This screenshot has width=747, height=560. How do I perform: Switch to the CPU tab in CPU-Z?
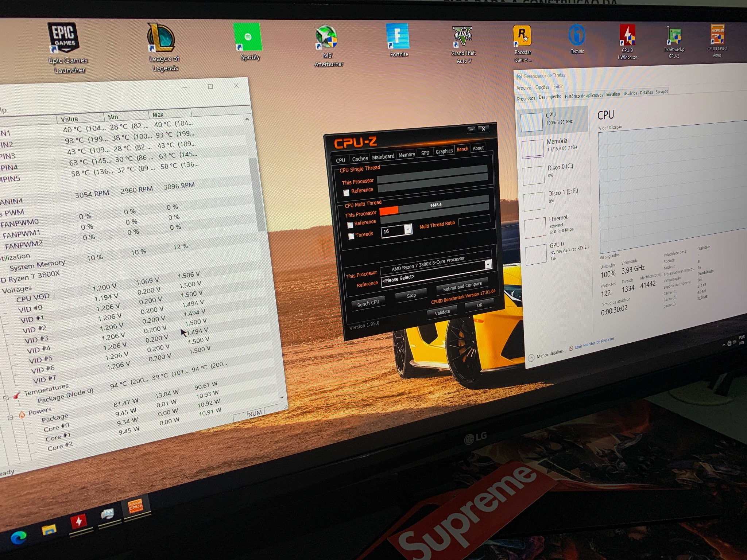tap(340, 160)
